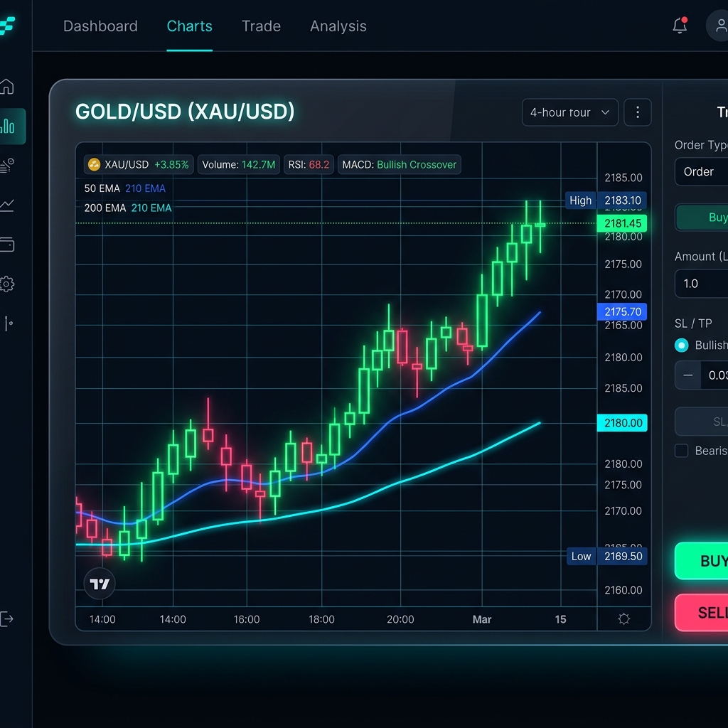Click the 18:00 time axis label
This screenshot has height=728, width=728.
coord(321,619)
